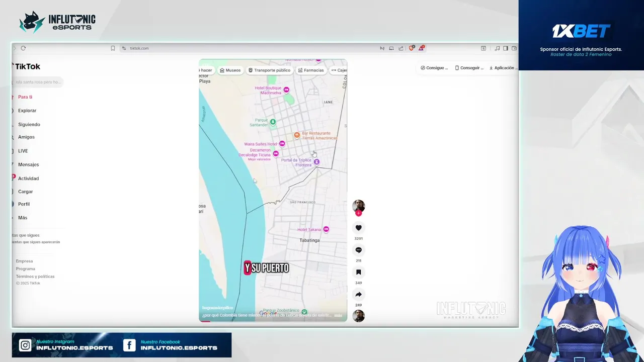The image size is (644, 362).
Task: Click the TikTok search field
Action: click(x=38, y=82)
